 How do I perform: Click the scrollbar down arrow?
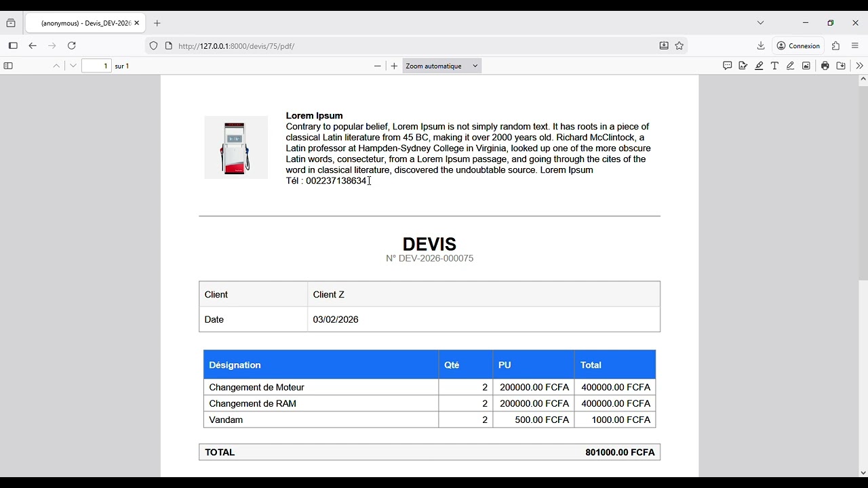[863, 472]
